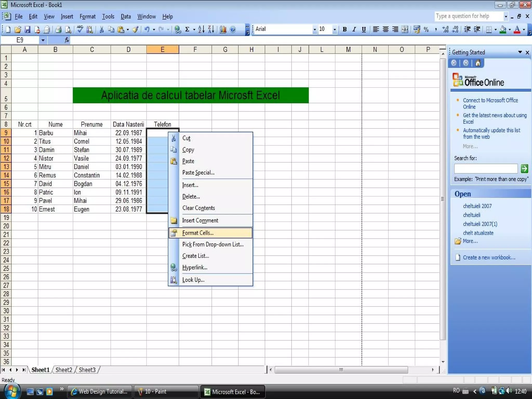Click the Save icon in toolbar
Viewport: 532px width, 399px height.
[x=27, y=29]
